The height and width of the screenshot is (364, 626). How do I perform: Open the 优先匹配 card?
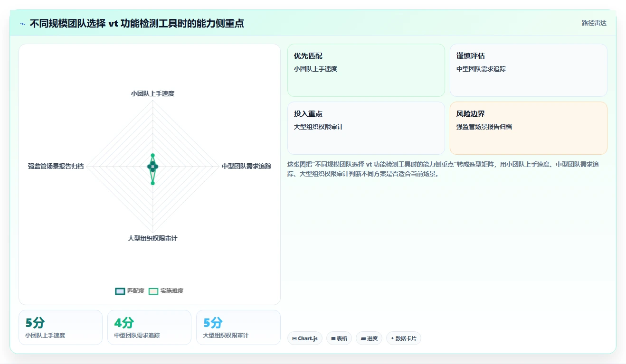366,70
